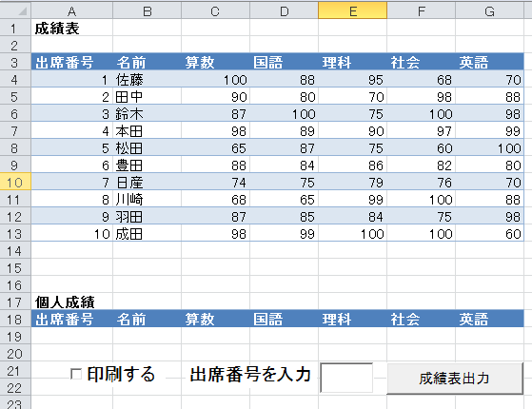532x409 pixels.
Task: Select row 21 header
Action: coord(15,370)
